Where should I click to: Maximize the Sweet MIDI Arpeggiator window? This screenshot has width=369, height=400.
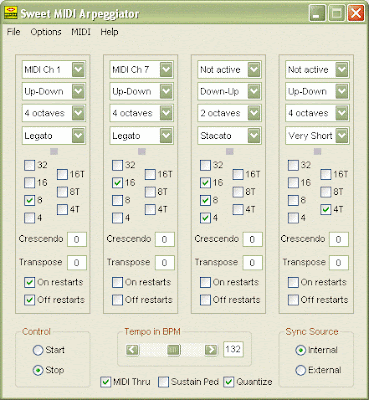(336, 13)
